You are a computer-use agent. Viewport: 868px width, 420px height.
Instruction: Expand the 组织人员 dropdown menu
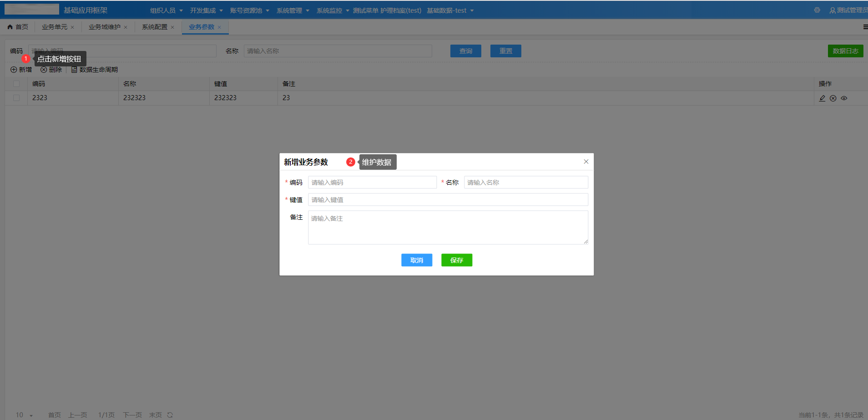pos(166,10)
